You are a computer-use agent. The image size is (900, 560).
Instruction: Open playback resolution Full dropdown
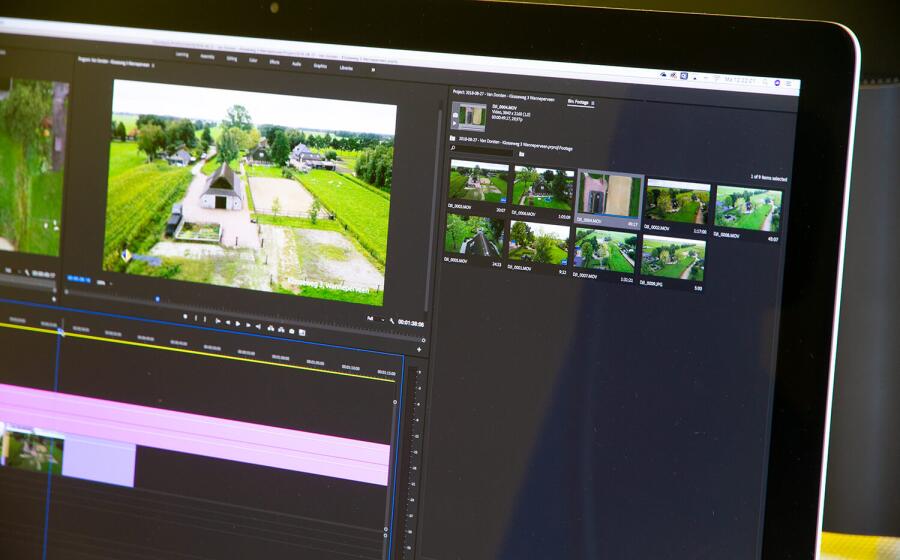pyautogui.click(x=375, y=319)
